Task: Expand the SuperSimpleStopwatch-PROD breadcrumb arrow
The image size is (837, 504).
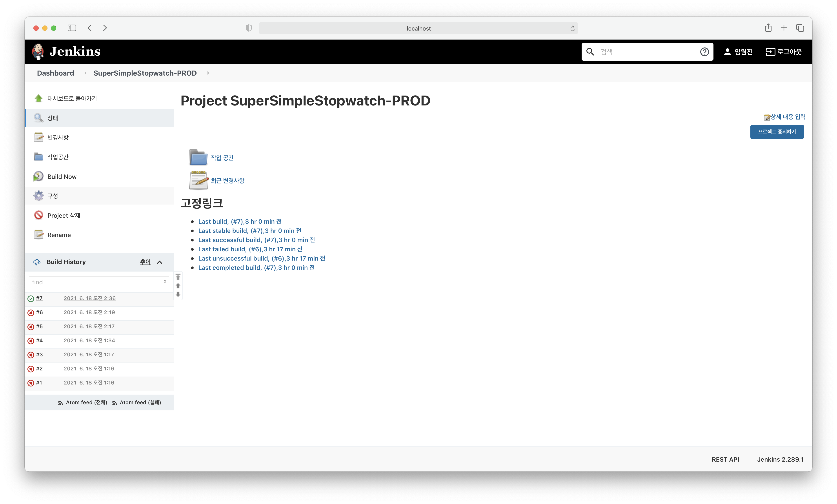Action: [208, 73]
